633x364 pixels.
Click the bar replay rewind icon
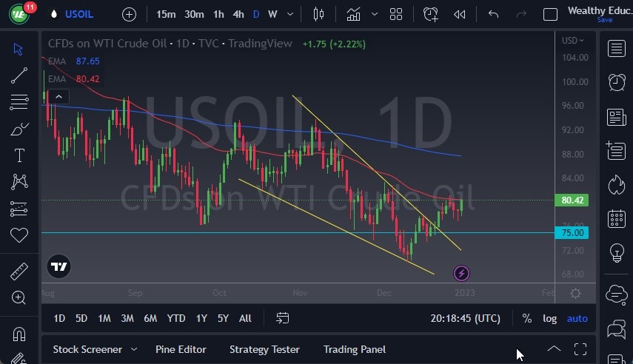click(460, 14)
